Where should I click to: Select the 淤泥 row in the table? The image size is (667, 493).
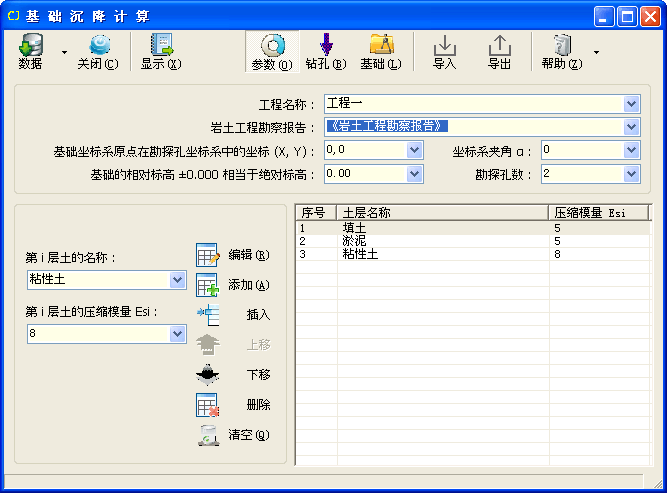tap(473, 241)
